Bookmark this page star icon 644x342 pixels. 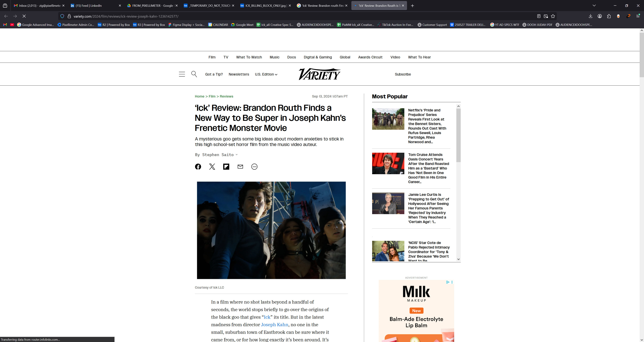click(553, 16)
